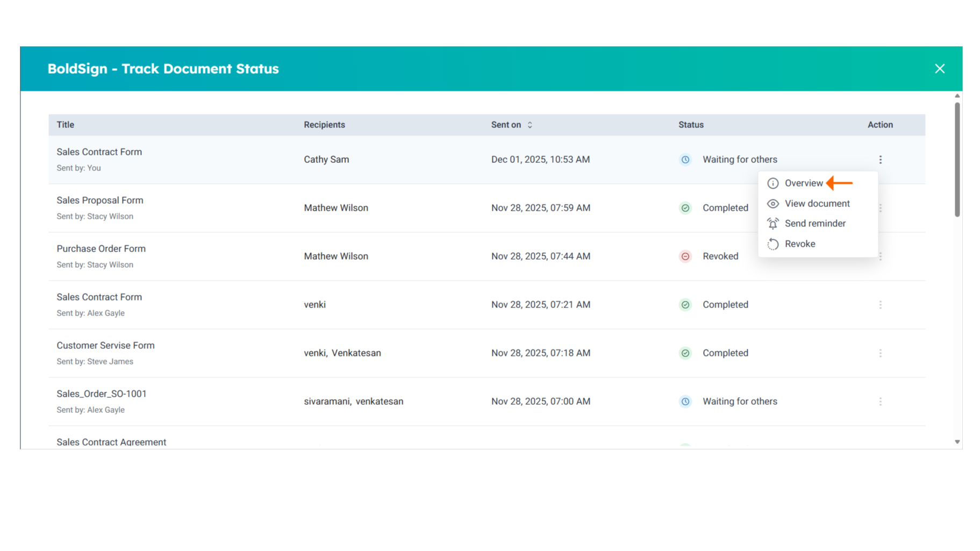The width and height of the screenshot is (980, 551).
Task: Sort documents by the Sent on column arrows
Action: click(530, 125)
